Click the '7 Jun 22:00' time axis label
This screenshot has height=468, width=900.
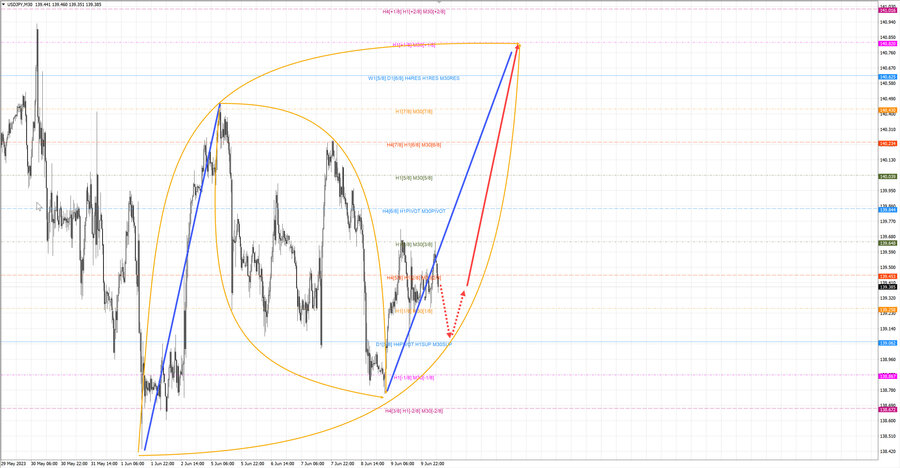(x=342, y=463)
